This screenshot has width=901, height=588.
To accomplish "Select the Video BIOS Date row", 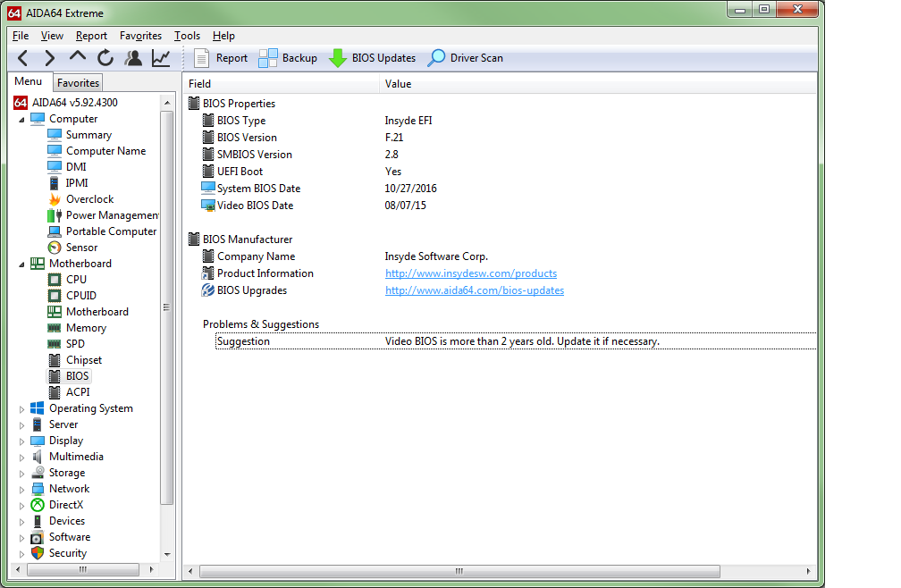I will 509,206.
